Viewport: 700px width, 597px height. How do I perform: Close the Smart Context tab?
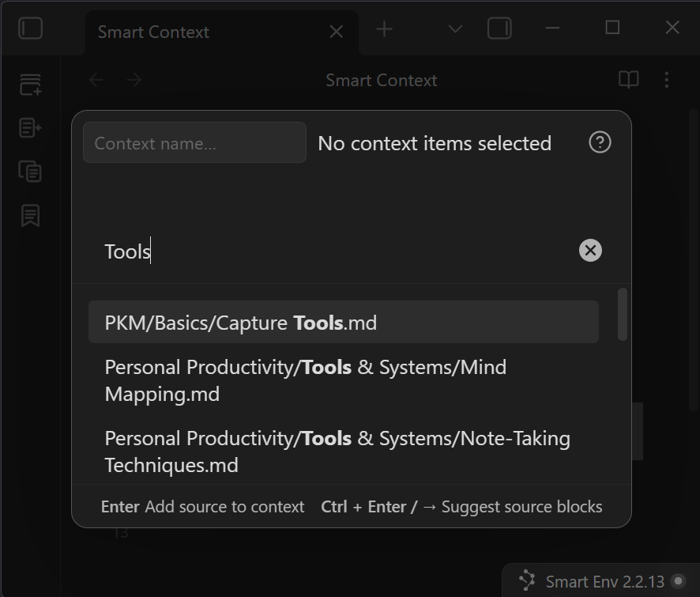coord(336,32)
